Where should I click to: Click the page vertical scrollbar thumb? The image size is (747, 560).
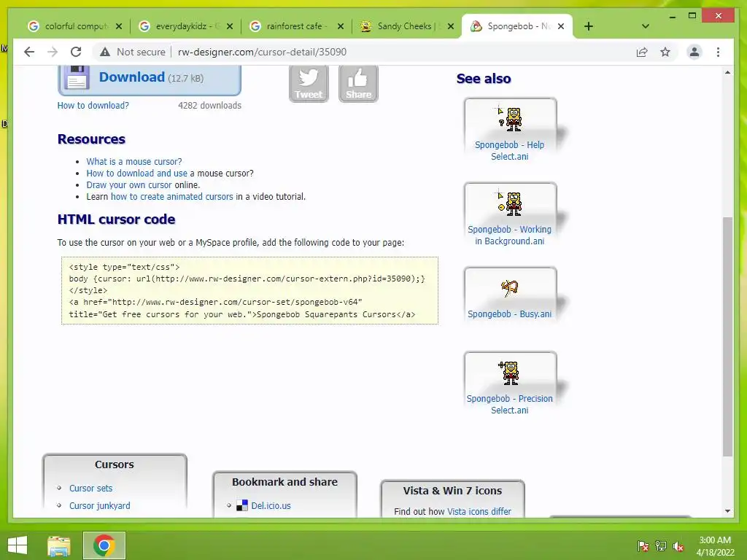click(x=727, y=336)
